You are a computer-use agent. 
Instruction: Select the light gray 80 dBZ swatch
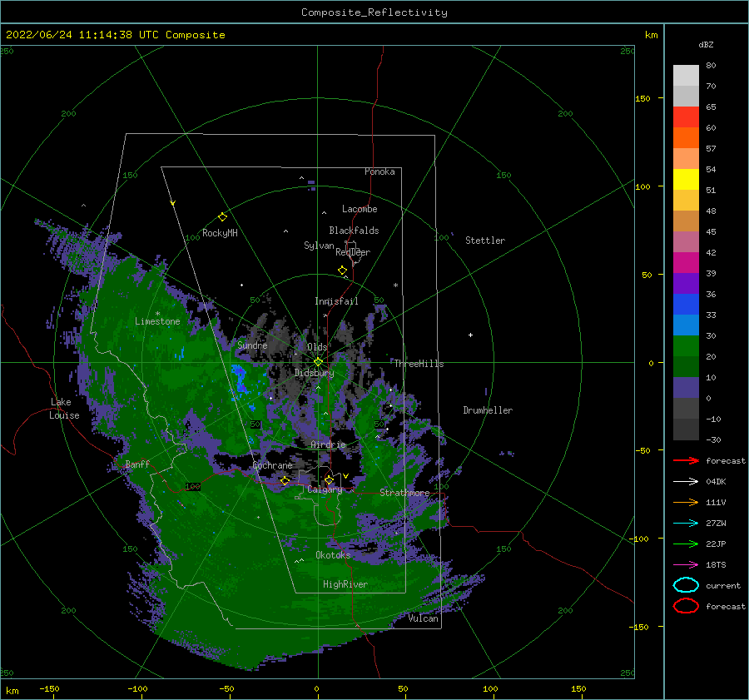click(x=686, y=75)
